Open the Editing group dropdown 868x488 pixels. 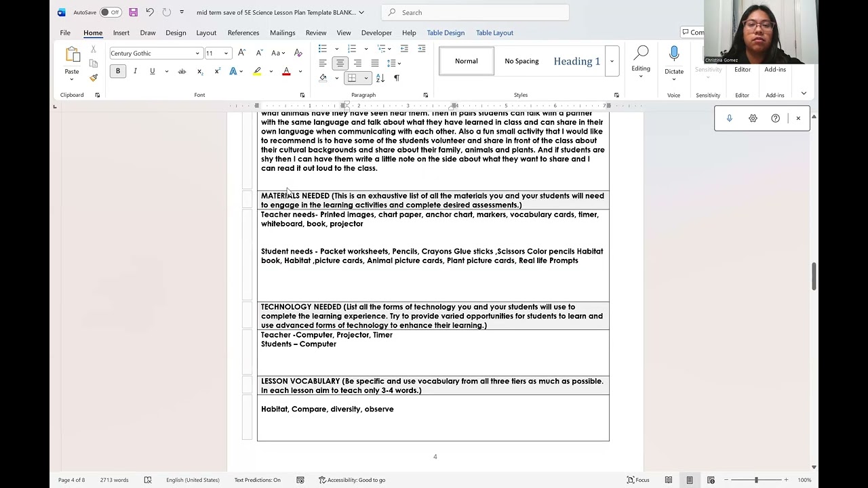(641, 62)
